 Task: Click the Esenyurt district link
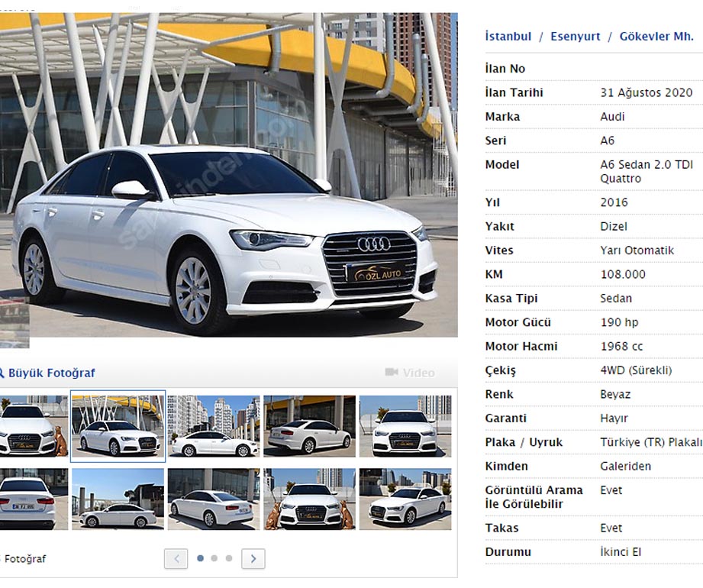click(x=576, y=36)
